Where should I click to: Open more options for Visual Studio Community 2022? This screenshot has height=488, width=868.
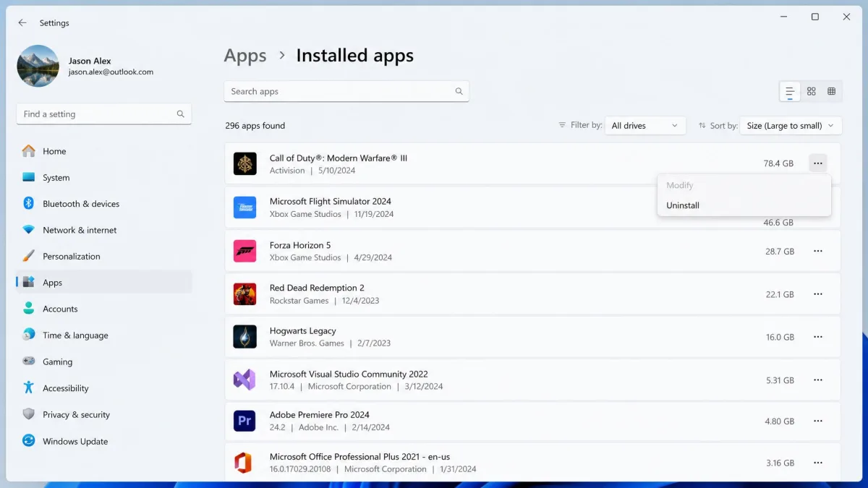point(818,380)
